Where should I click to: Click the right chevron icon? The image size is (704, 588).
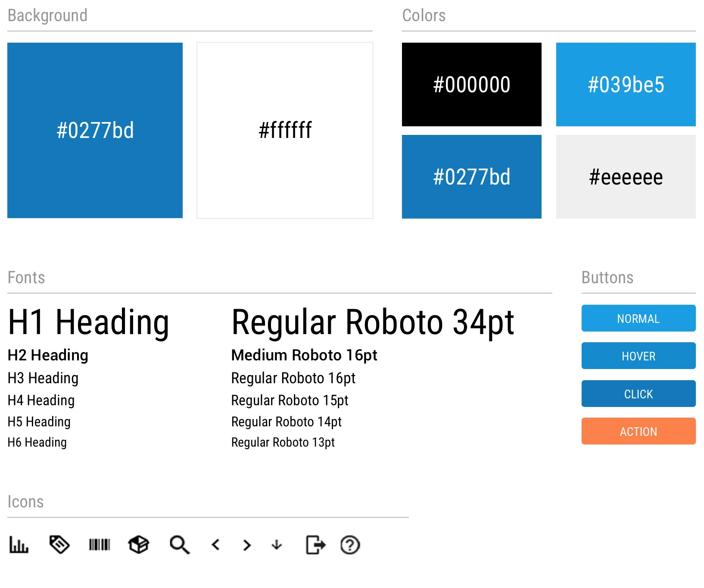(x=247, y=545)
